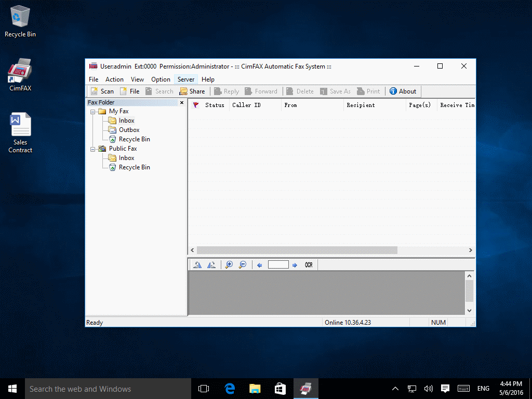Click the Share toolbar icon
This screenshot has height=399, width=532.
[192, 91]
